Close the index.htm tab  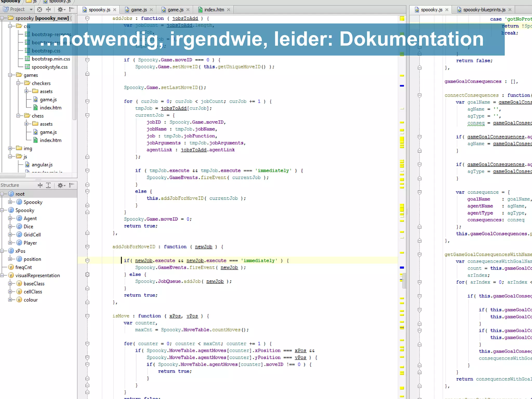click(229, 10)
